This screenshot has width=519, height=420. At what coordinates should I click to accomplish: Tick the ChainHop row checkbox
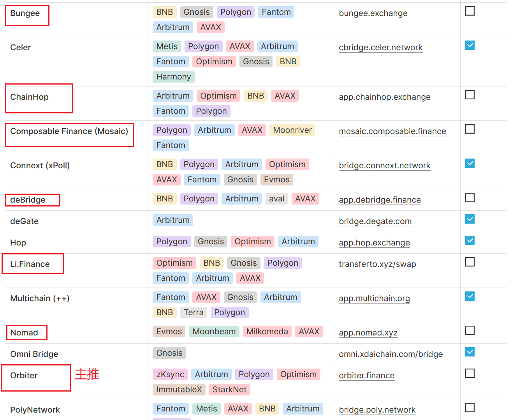pyautogui.click(x=470, y=95)
